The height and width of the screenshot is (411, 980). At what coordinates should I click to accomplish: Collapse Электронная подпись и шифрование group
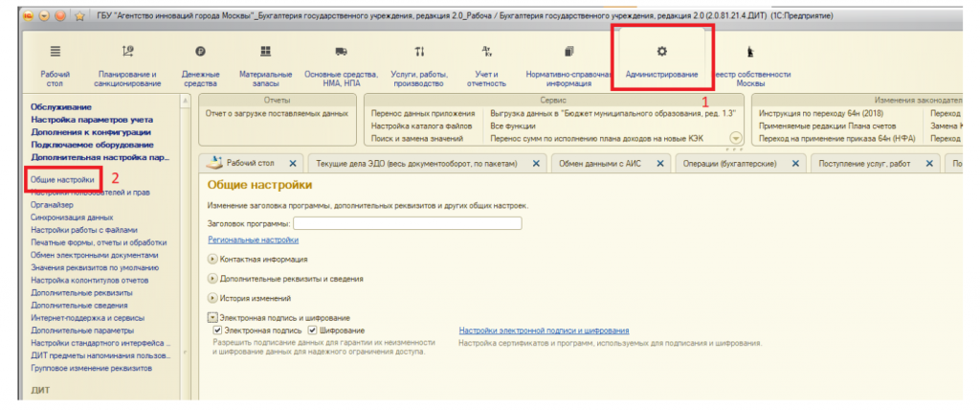click(x=212, y=317)
